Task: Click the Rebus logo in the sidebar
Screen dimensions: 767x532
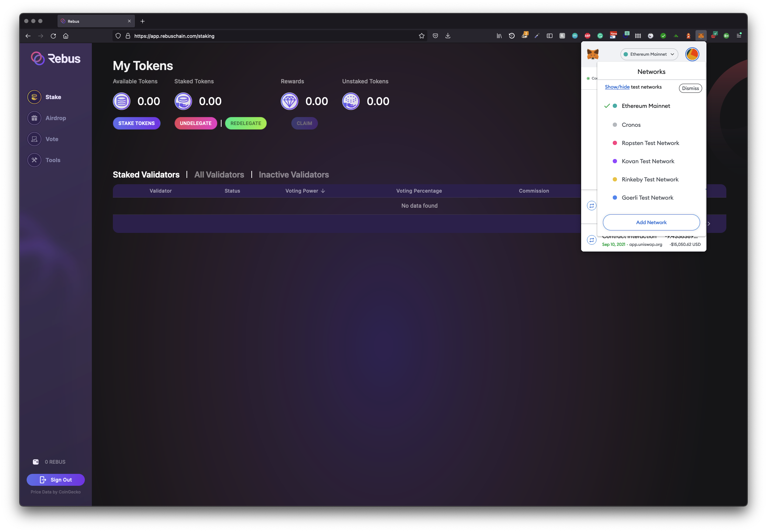Action: (x=56, y=58)
